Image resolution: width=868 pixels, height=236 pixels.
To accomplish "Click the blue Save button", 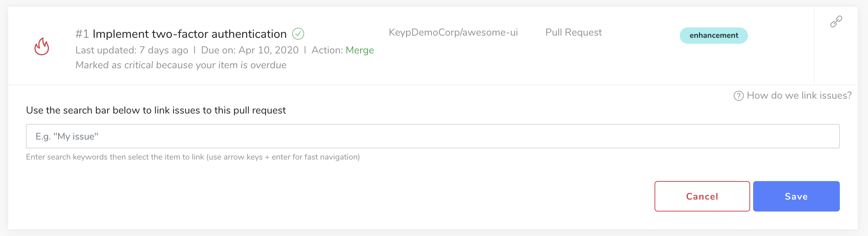I will click(796, 196).
